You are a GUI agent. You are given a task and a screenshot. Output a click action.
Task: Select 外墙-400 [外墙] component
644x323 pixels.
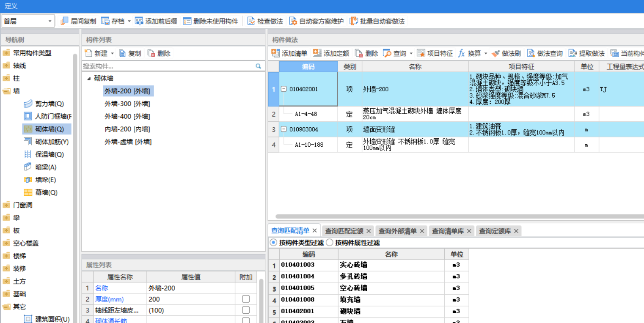coord(127,116)
